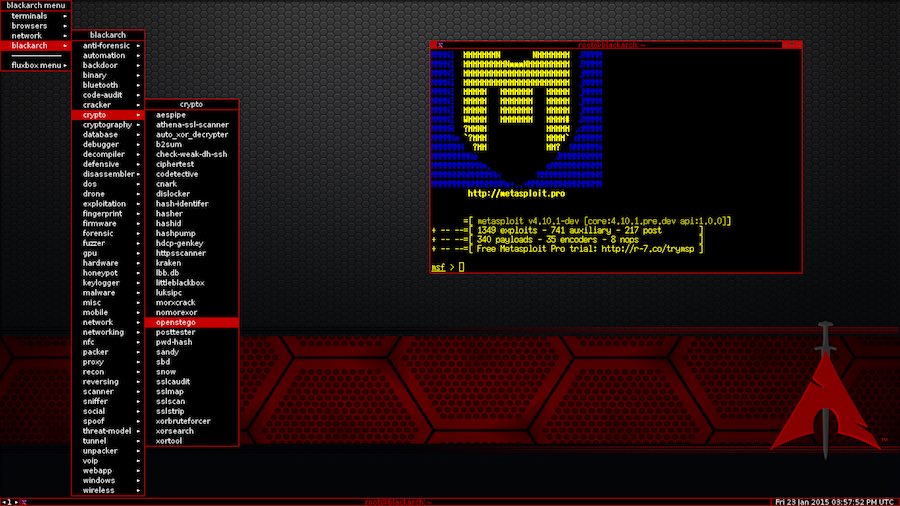Expand the fluxbox menu submenu
Screen dimensions: 900x506
point(36,65)
